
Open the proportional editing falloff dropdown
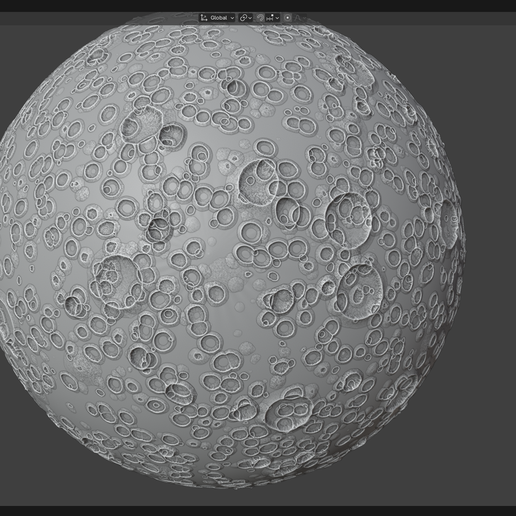[x=301, y=18]
